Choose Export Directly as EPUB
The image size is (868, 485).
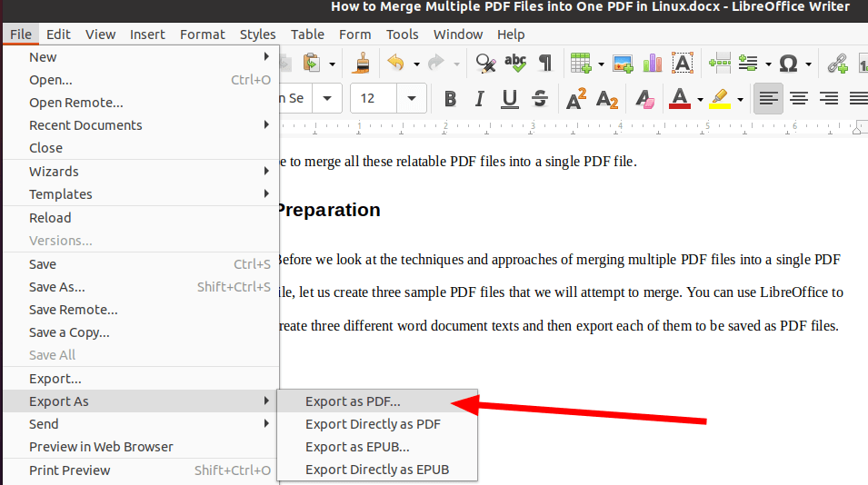[x=377, y=470]
